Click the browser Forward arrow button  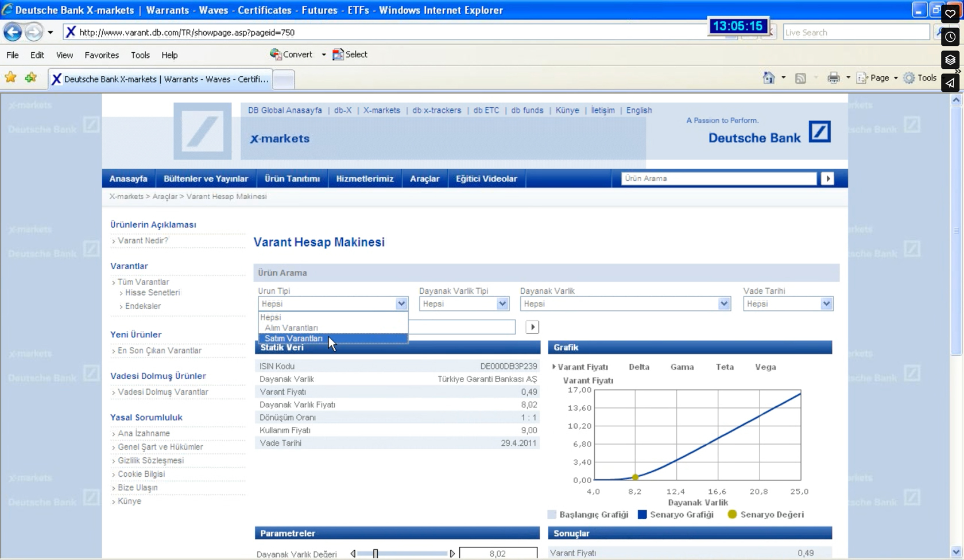click(x=34, y=32)
